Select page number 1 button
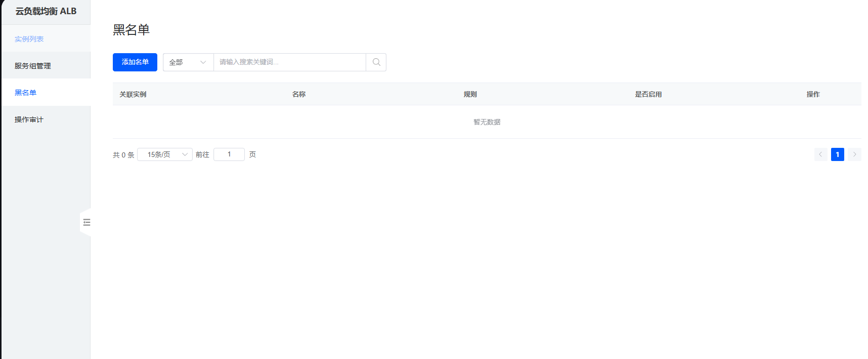 (x=837, y=154)
